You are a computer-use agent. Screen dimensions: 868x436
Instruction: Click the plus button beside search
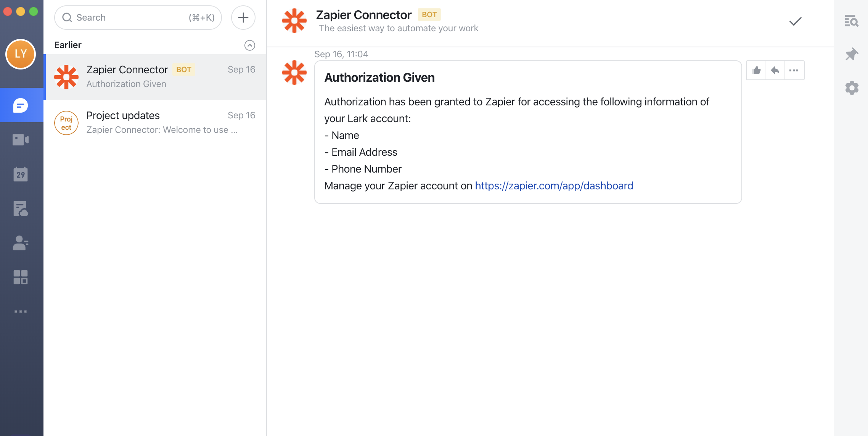[x=243, y=18]
